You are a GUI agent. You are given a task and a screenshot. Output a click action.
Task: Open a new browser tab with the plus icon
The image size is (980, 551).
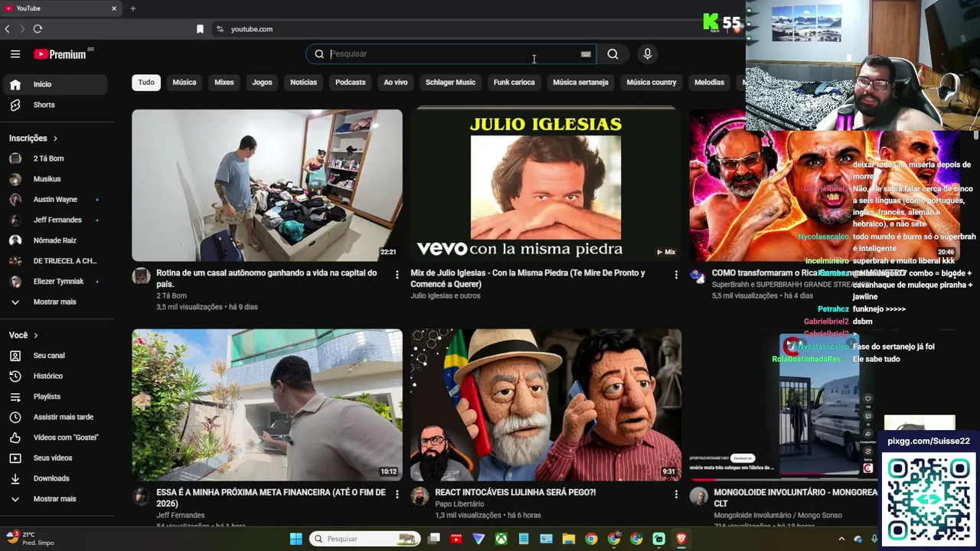point(132,8)
